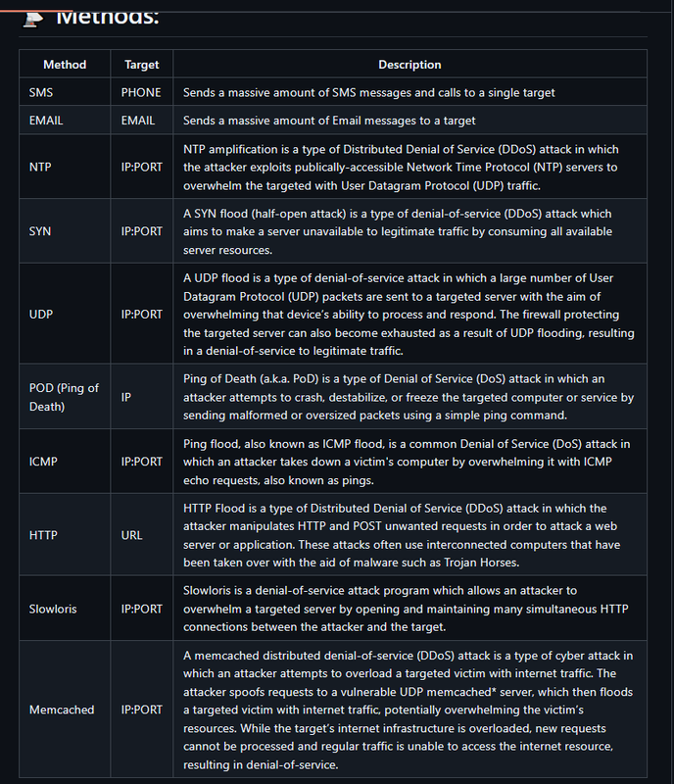Click the Description column header
Viewport: 674px width, 784px height.
pos(409,64)
